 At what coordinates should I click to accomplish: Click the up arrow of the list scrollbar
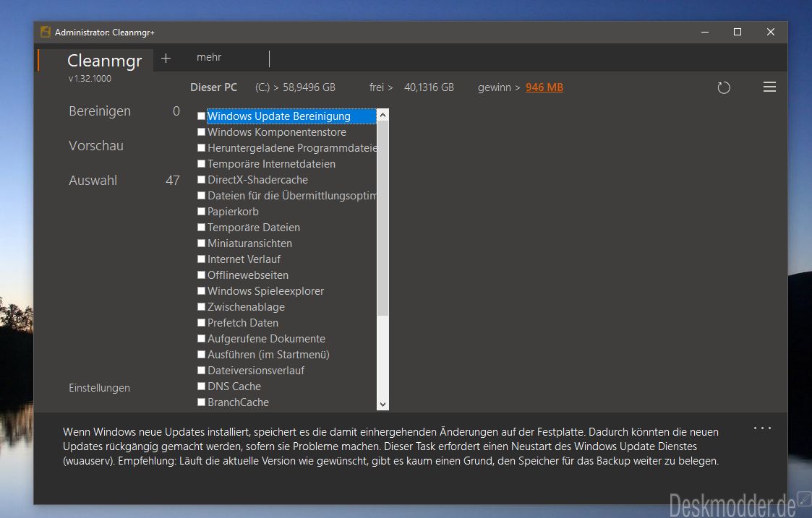[383, 115]
